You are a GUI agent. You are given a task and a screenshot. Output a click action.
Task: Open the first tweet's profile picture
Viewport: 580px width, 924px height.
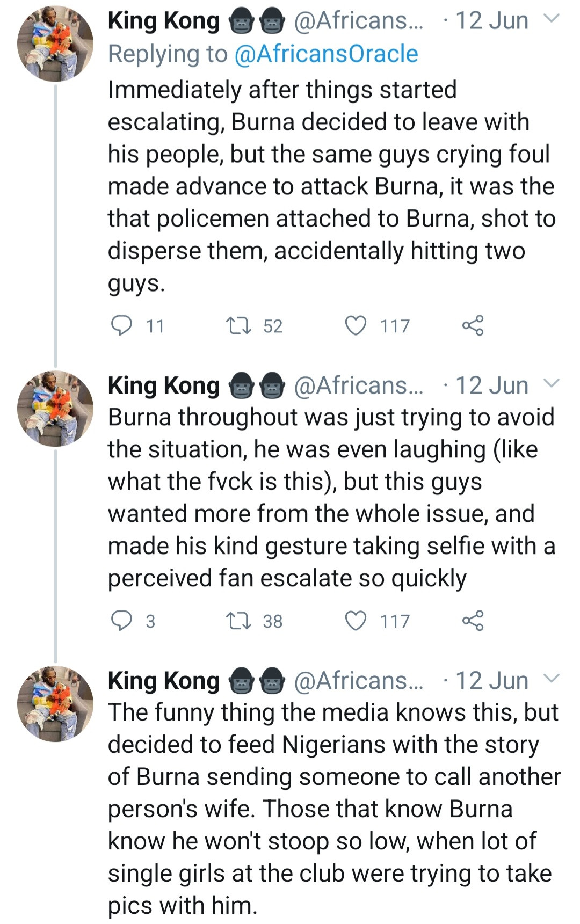coord(55,44)
